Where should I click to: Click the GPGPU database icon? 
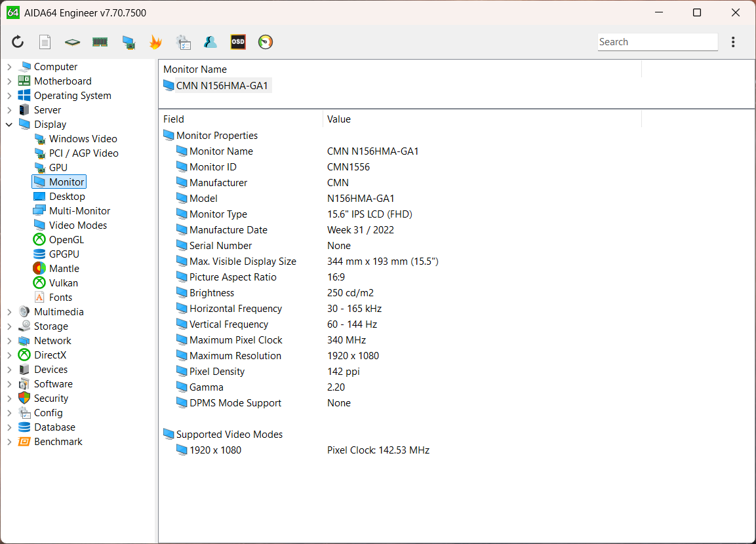click(39, 254)
